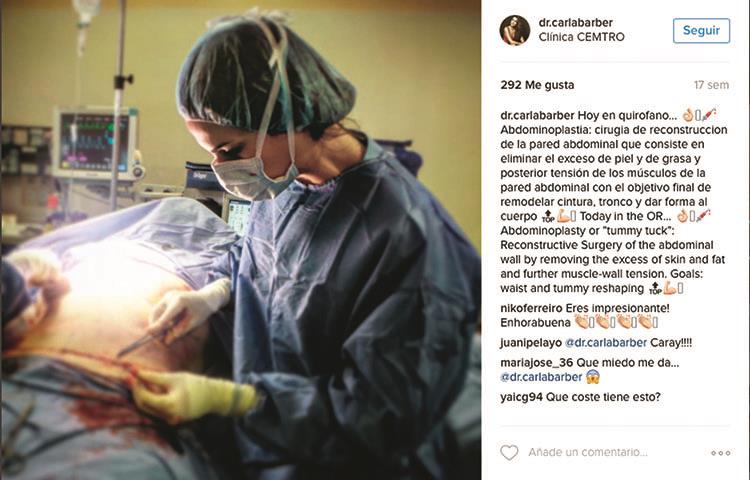Click the syringe emoji in caption's first line
The width and height of the screenshot is (750, 480).
tap(710, 115)
